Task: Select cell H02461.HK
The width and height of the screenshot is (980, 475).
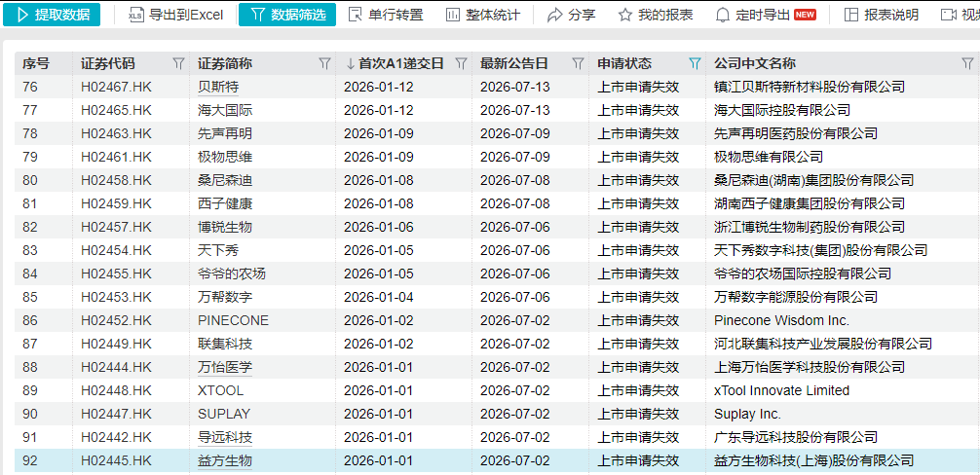Action: [116, 157]
